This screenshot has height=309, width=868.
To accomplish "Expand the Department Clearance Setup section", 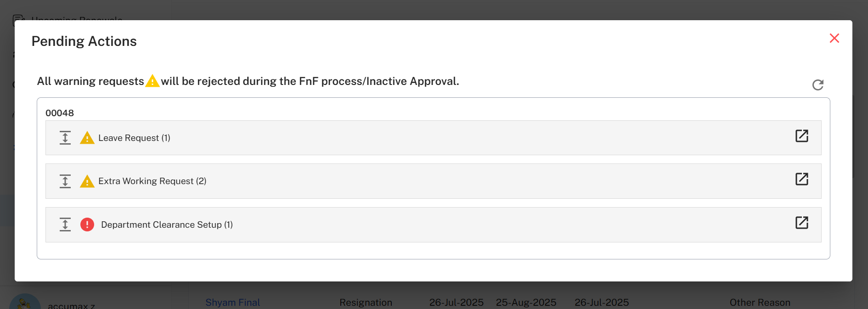I will (65, 225).
